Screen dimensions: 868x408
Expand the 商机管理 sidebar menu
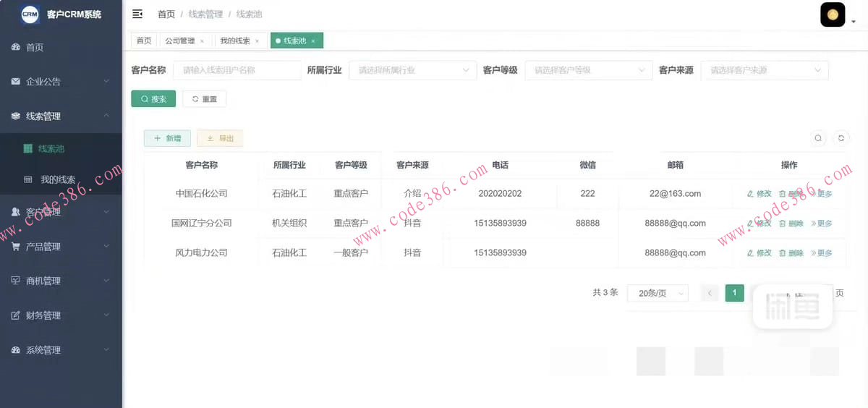pyautogui.click(x=61, y=281)
